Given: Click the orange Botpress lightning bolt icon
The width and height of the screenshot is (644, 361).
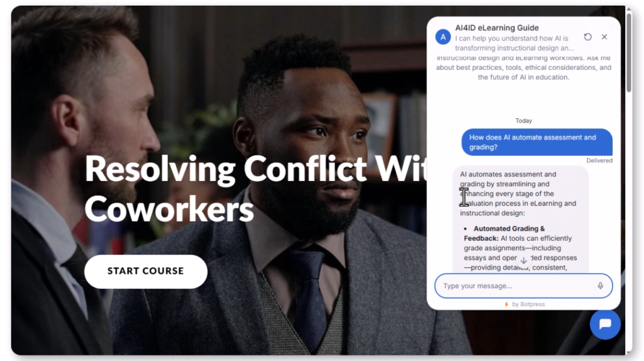Looking at the screenshot, I should [506, 304].
